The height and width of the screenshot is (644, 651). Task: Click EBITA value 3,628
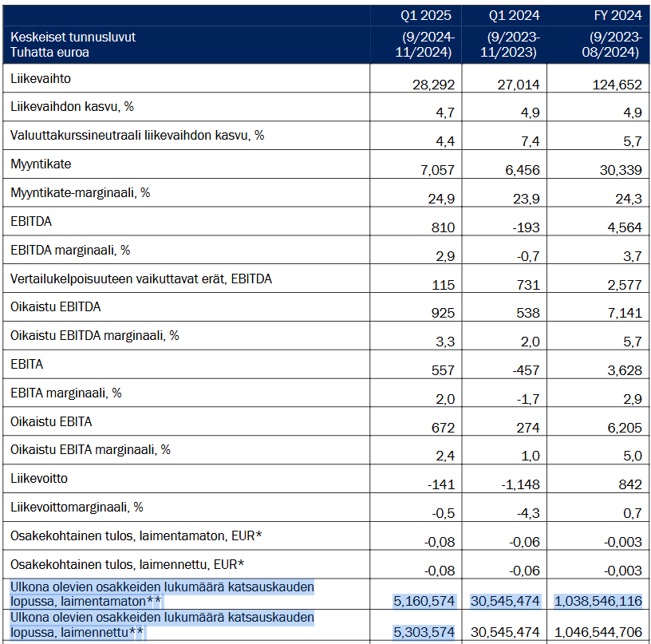(x=625, y=370)
